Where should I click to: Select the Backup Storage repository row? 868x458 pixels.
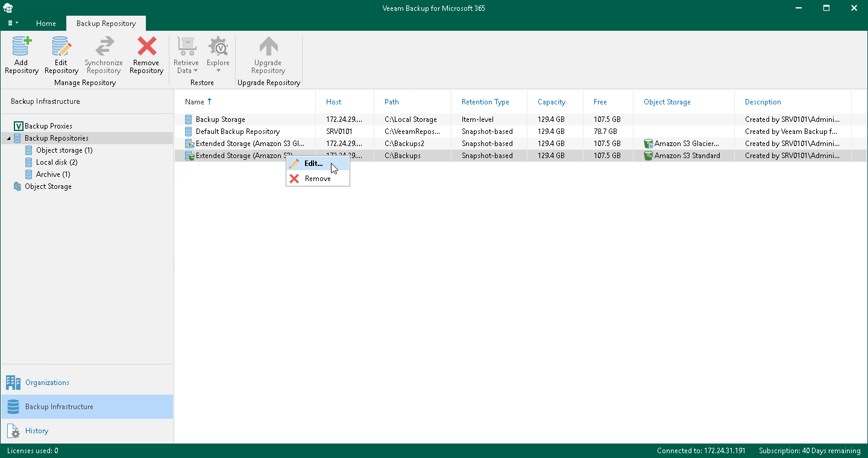(x=520, y=119)
